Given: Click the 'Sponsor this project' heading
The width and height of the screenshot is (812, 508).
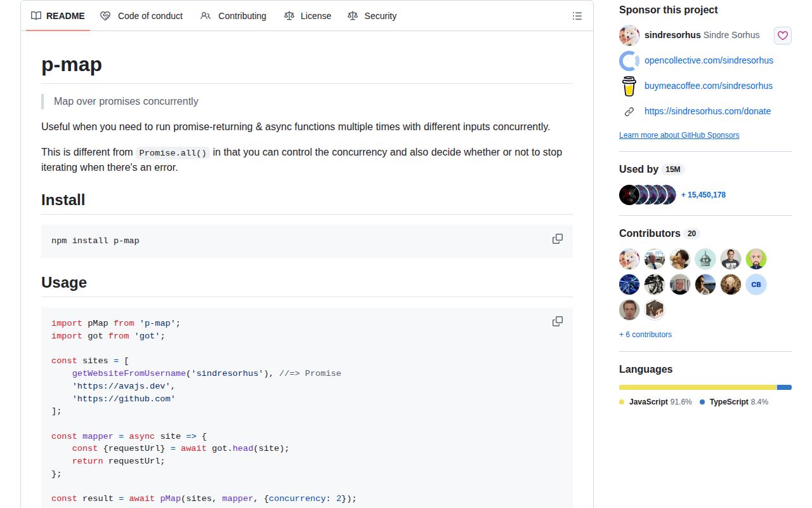Looking at the screenshot, I should click(669, 10).
